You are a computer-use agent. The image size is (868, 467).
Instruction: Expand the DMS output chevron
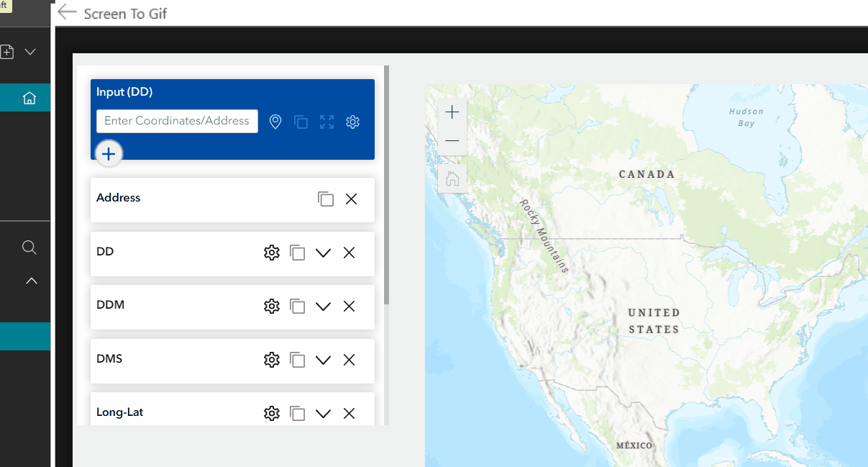(x=323, y=360)
